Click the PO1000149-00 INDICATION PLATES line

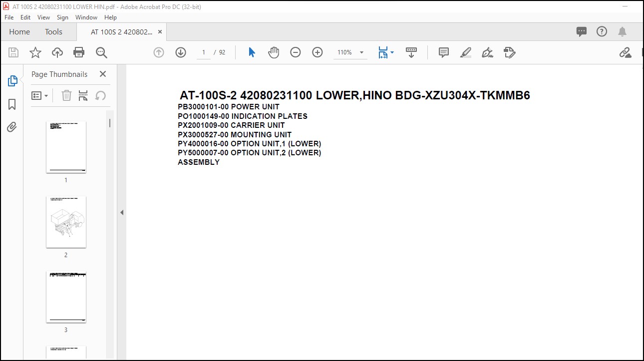tap(243, 116)
